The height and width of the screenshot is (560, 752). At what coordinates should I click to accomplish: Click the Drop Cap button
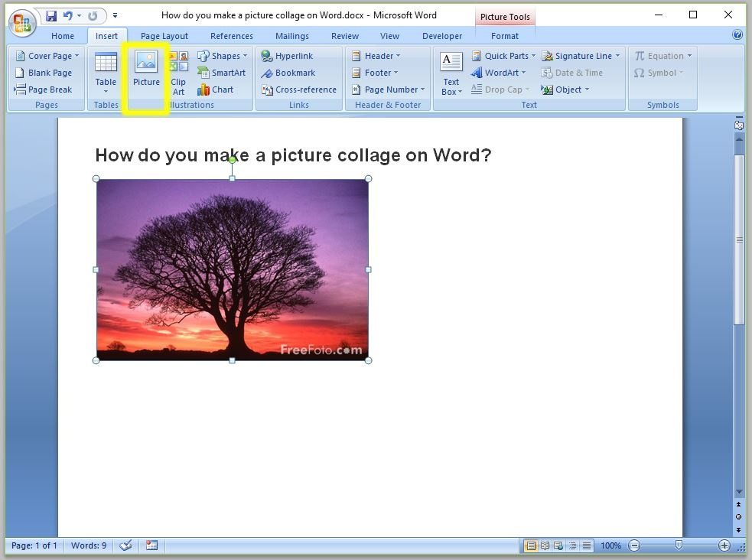click(500, 90)
